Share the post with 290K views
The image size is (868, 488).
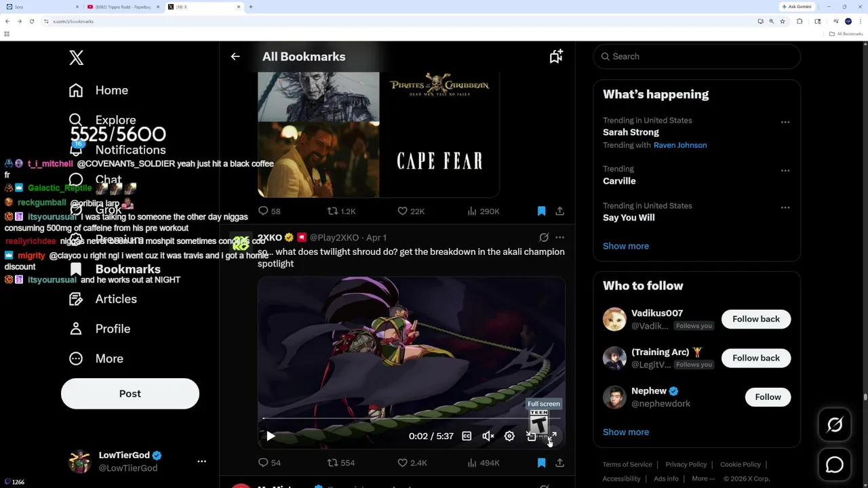(x=559, y=211)
